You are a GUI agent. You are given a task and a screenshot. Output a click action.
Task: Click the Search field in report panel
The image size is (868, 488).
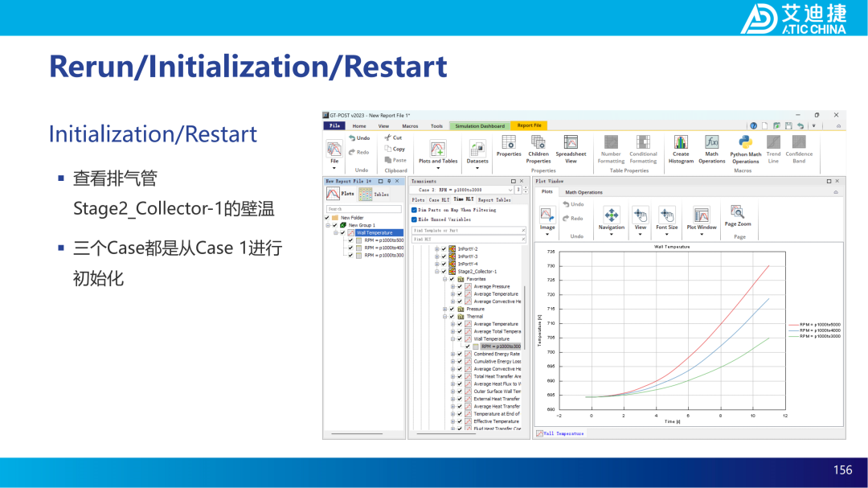(364, 209)
